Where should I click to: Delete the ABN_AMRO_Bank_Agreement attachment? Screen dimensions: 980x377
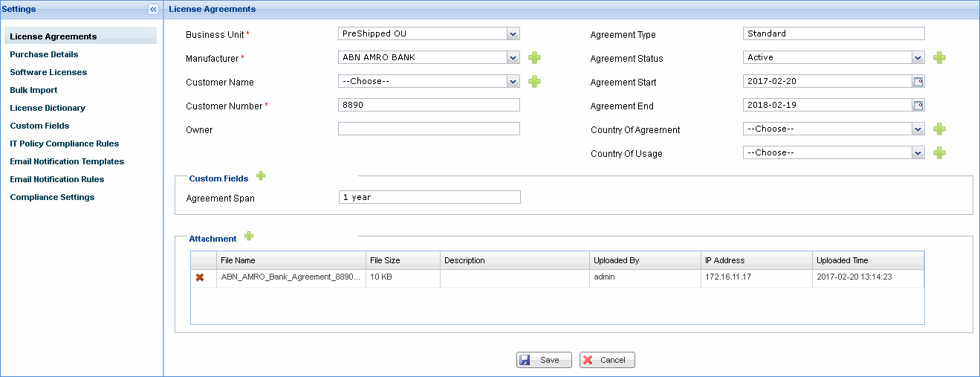pos(200,277)
